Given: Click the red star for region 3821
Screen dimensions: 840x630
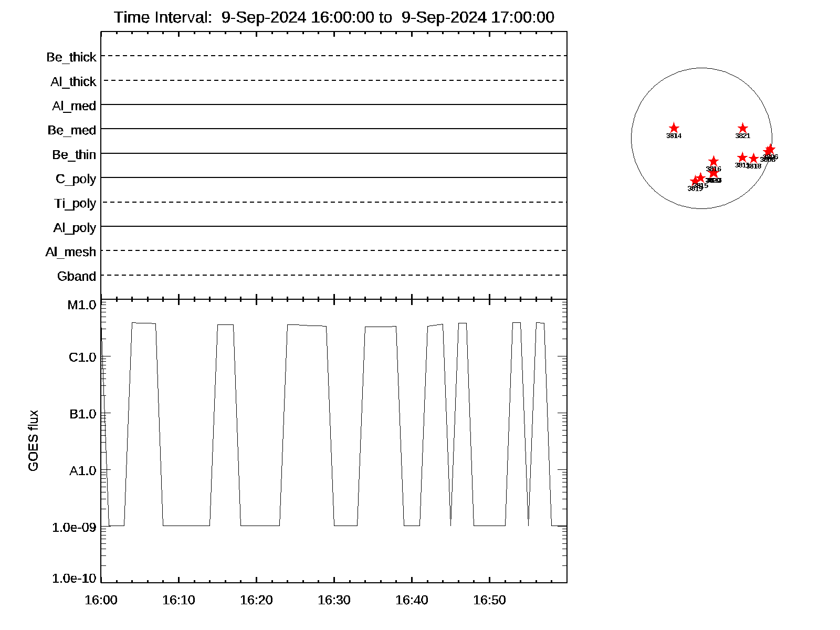Looking at the screenshot, I should [742, 128].
